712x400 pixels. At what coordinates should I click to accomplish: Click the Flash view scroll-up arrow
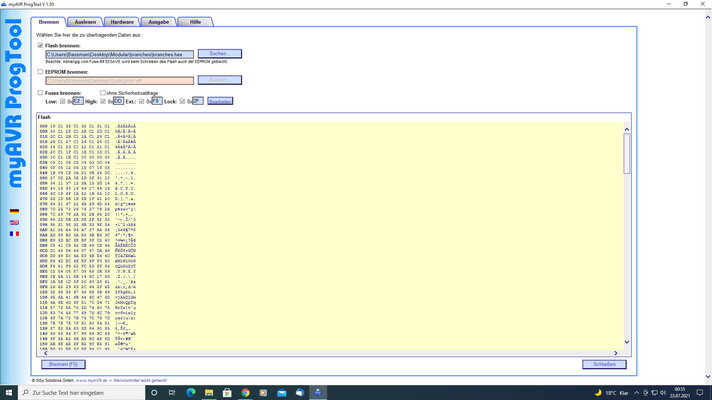[627, 129]
